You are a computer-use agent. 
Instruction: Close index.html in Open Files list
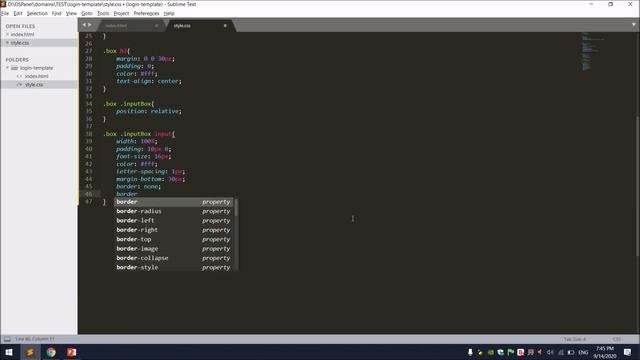click(x=7, y=34)
